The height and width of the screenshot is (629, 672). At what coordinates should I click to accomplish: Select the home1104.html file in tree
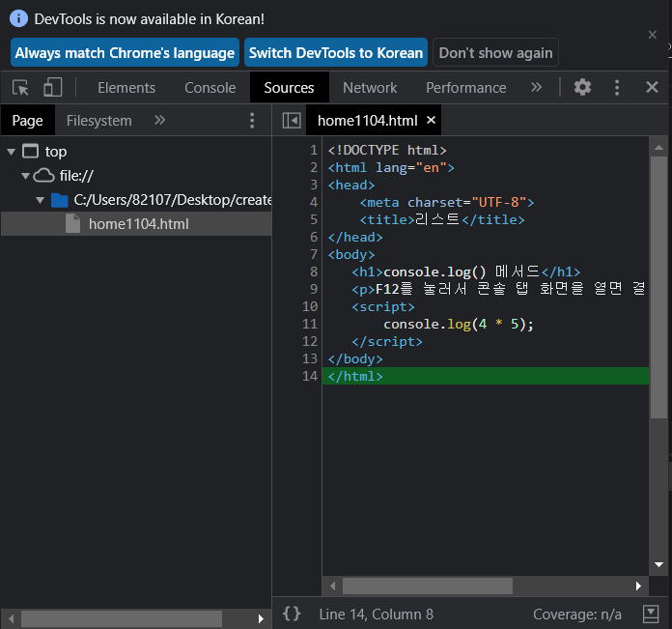point(136,224)
